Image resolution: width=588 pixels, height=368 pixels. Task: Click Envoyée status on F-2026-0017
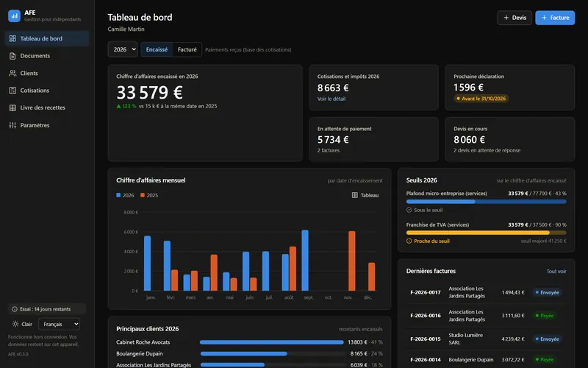[547, 292]
